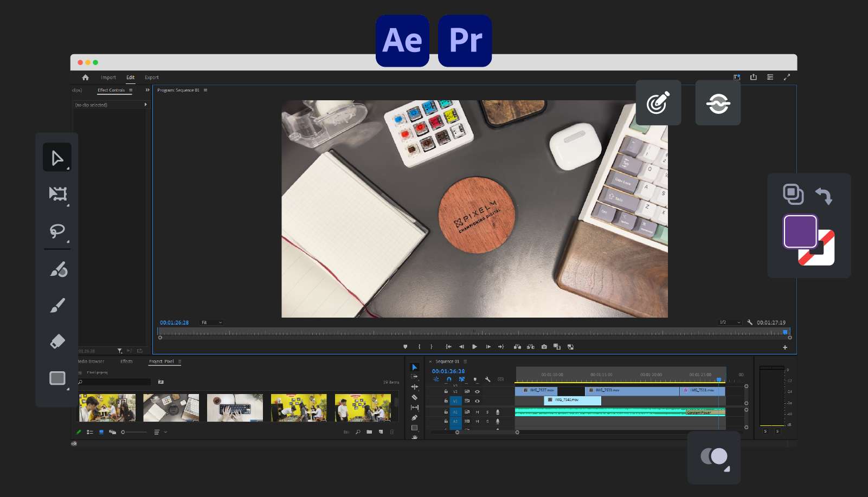
Task: Open timeline display settings wrench icon
Action: 487,379
